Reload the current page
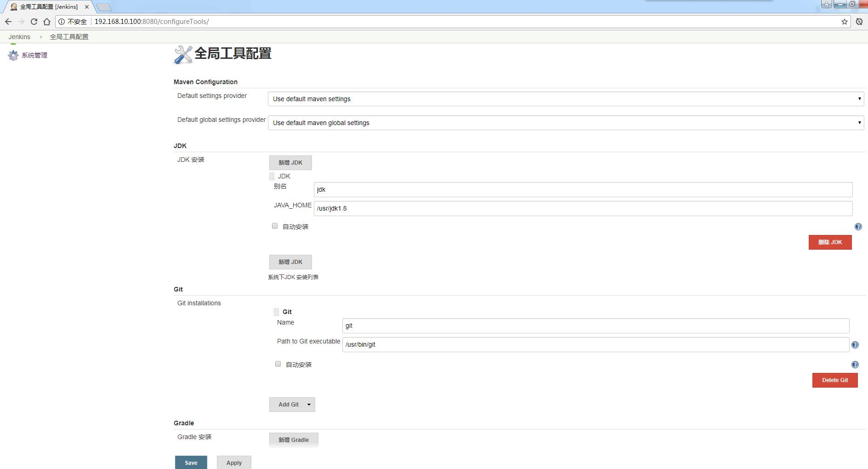The width and height of the screenshot is (868, 469). 34,22
